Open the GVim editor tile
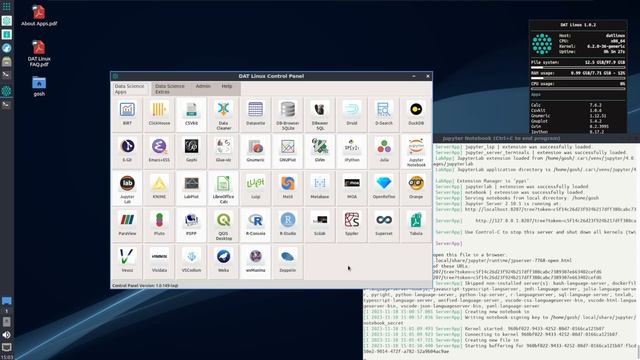Screen dimensions: 640x360 pos(320,151)
